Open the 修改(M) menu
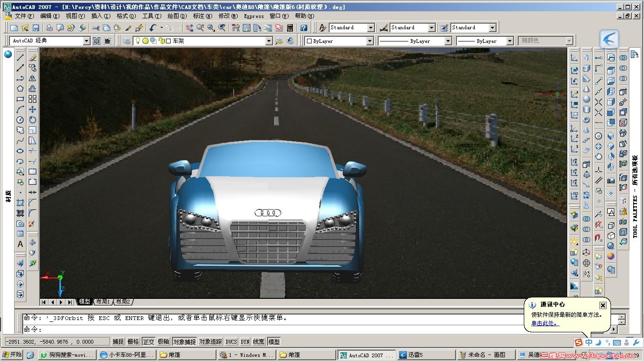This screenshot has width=644, height=362. [228, 16]
